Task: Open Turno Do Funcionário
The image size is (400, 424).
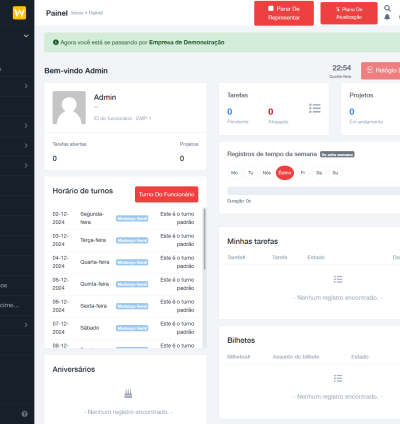Action: tap(167, 194)
